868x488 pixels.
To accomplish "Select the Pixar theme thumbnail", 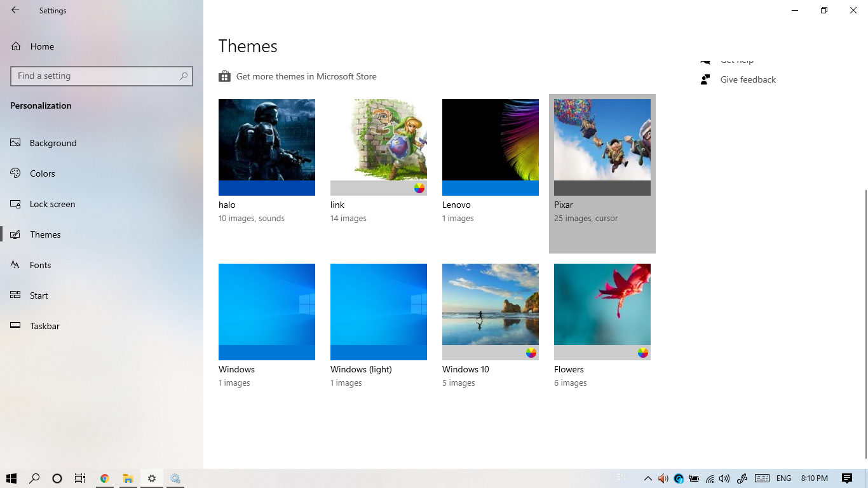I will coord(602,147).
